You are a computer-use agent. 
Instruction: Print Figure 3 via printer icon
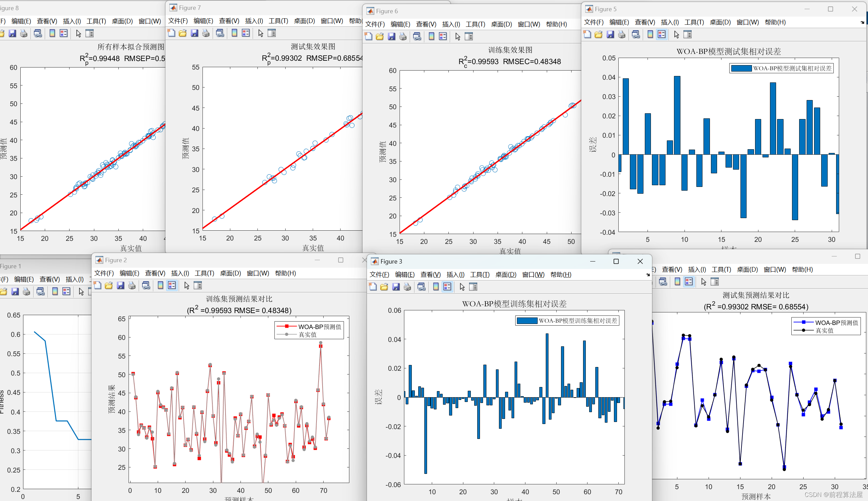407,287
